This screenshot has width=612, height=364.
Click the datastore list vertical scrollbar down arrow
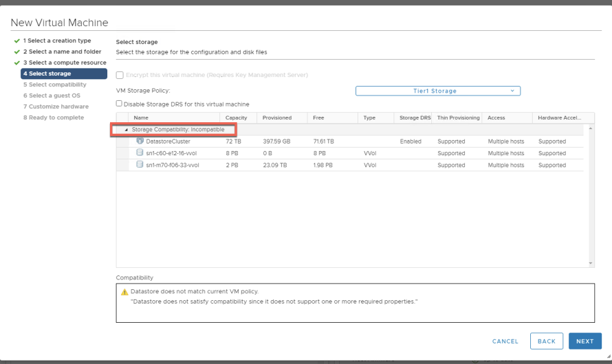591,262
